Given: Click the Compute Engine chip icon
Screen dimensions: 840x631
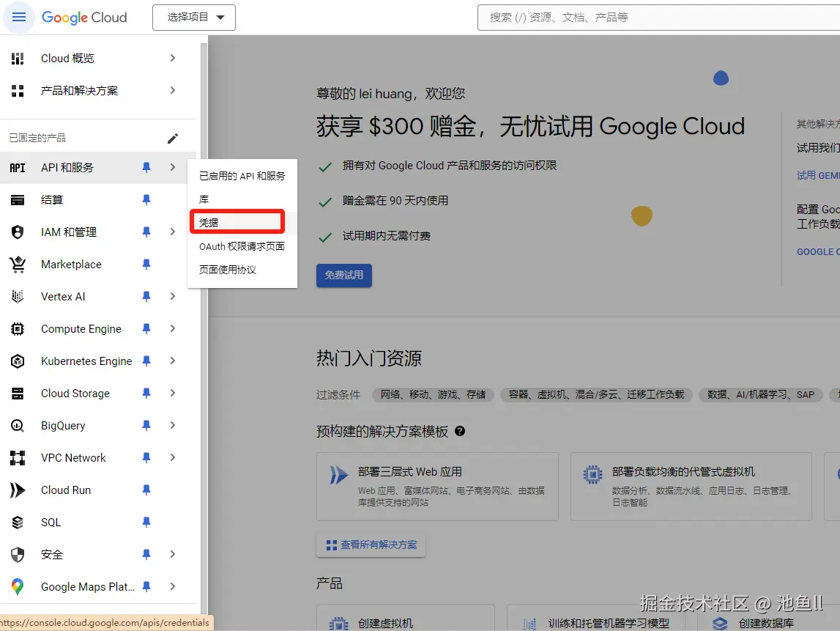Looking at the screenshot, I should (x=18, y=328).
